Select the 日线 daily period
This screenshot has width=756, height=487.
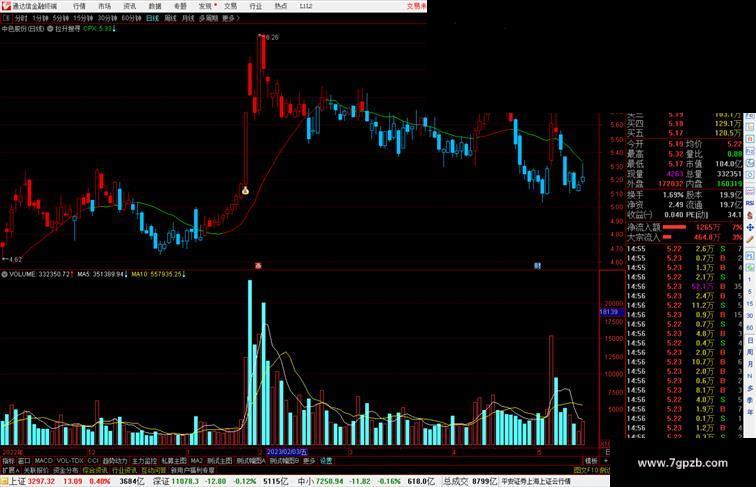pos(152,18)
